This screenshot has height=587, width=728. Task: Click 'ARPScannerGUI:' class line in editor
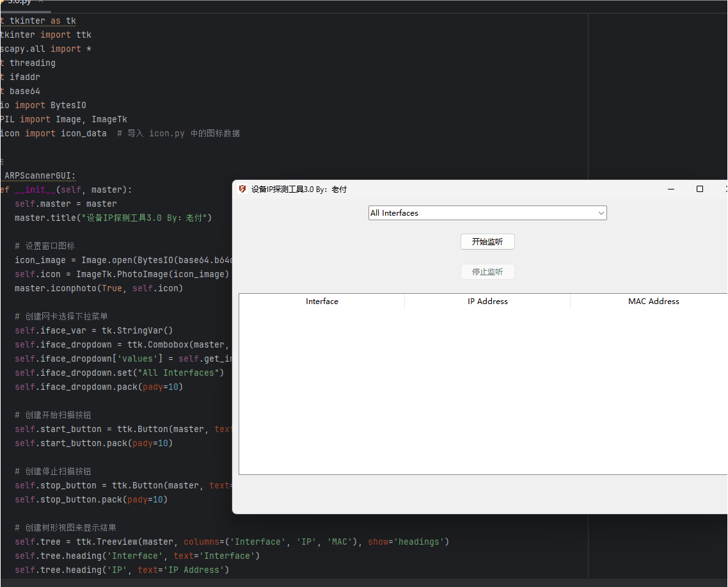pyautogui.click(x=39, y=175)
